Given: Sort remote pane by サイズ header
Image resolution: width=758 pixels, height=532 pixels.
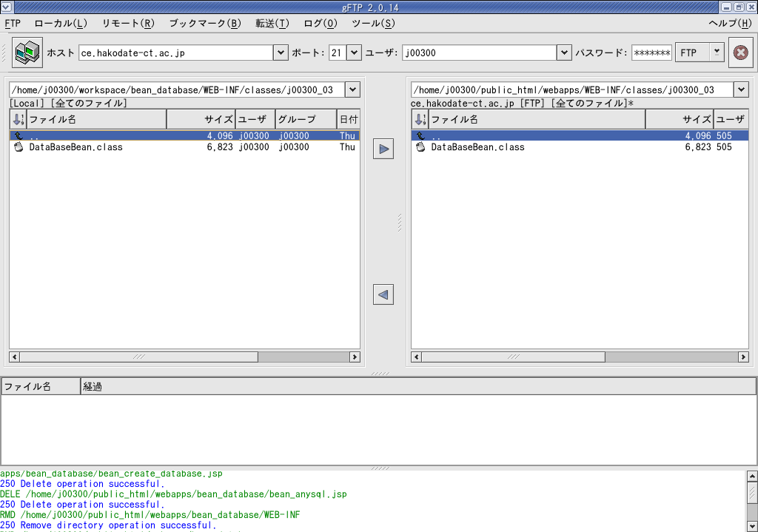Looking at the screenshot, I should 680,119.
